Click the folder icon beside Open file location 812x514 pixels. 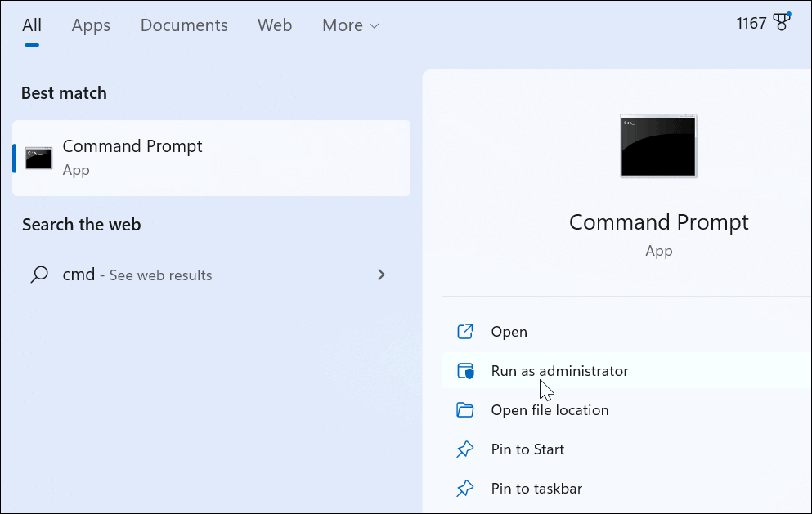[x=464, y=409]
